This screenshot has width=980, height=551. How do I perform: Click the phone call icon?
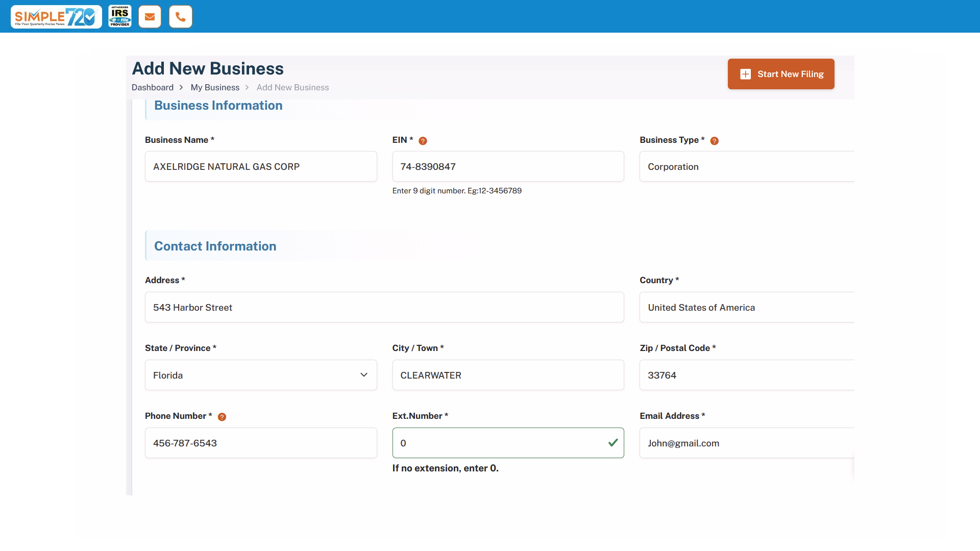[x=181, y=17]
